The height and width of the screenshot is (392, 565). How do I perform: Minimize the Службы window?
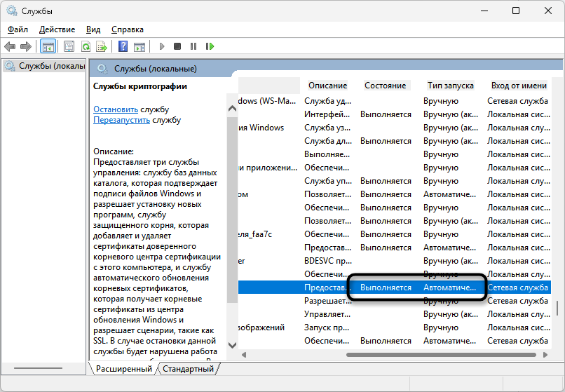click(x=484, y=11)
